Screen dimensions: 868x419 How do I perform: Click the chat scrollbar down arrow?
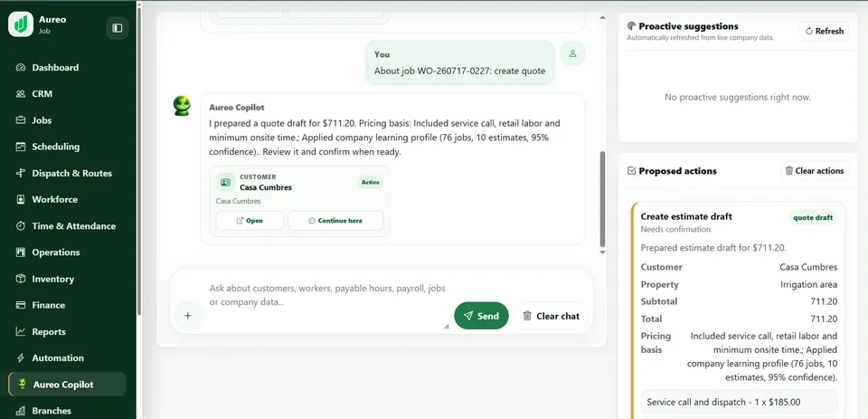602,252
